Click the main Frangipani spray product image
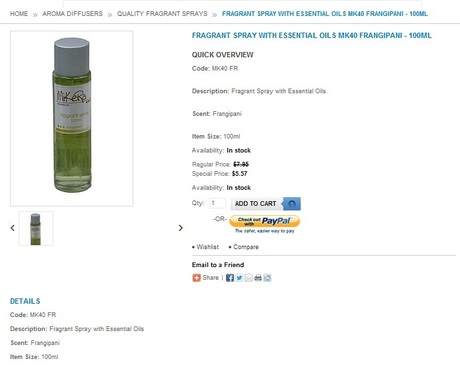 pos(72,118)
